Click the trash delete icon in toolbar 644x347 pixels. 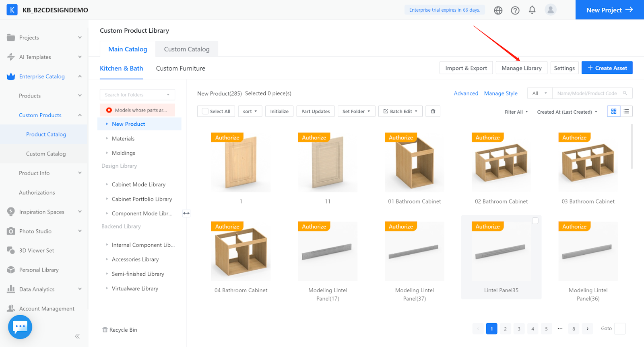pos(433,111)
